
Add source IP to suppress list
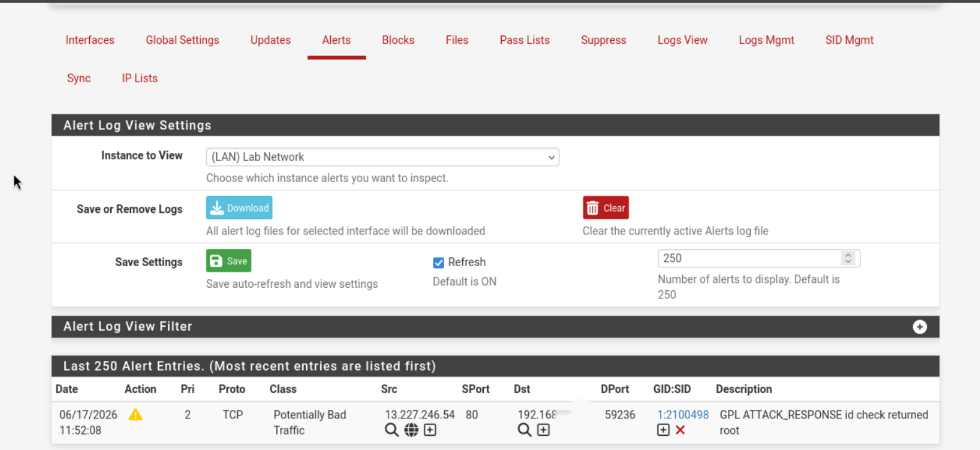tap(430, 430)
